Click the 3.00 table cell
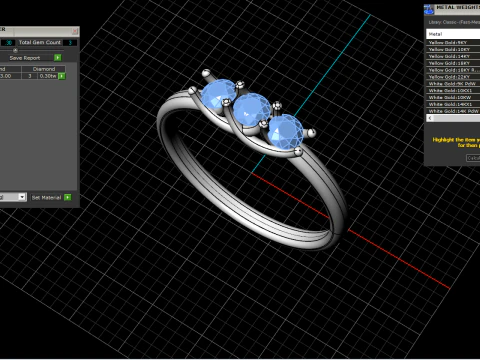This screenshot has width=480, height=360. click(10, 76)
